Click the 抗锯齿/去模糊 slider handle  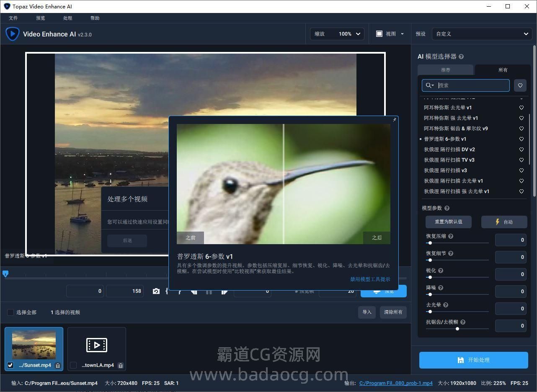457,329
